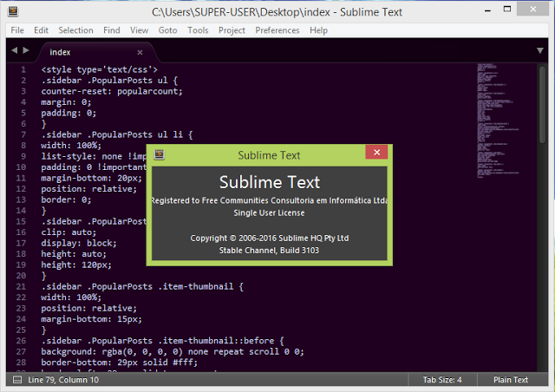Open the tab list dropdown arrow
Image resolution: width=555 pixels, height=392 pixels.
pos(539,50)
